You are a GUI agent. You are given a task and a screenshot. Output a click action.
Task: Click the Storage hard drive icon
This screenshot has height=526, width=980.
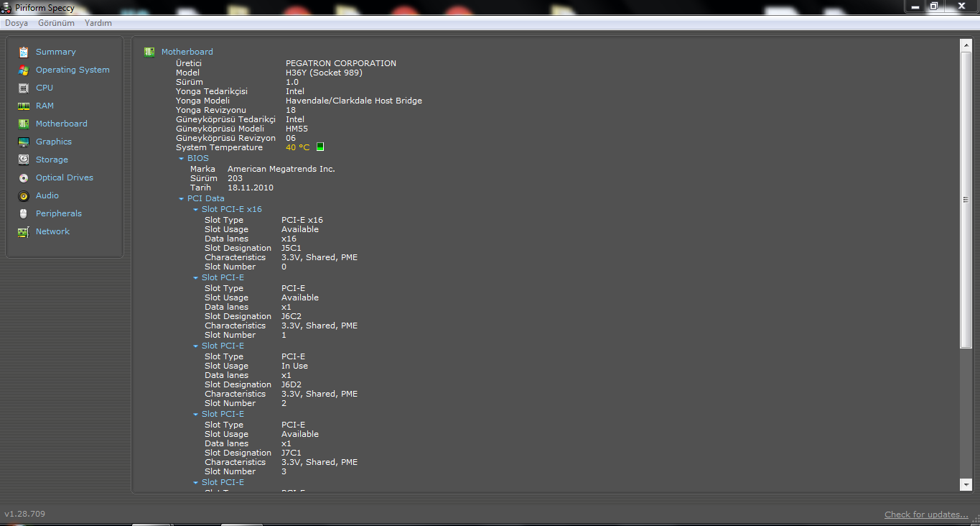pos(24,160)
